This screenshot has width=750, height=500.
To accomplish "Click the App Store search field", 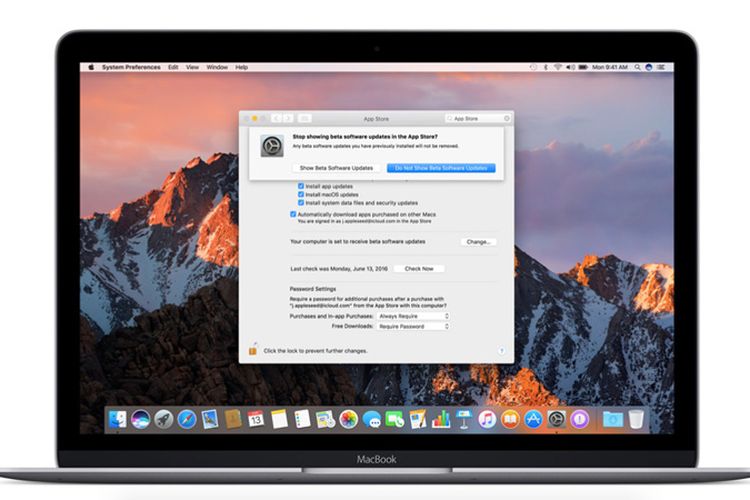I will pos(478,118).
